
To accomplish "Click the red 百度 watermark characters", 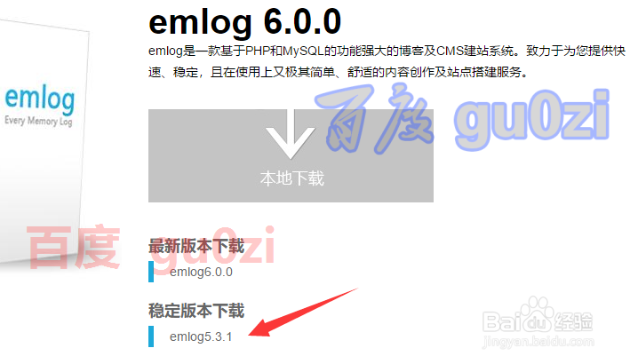I will click(x=74, y=247).
